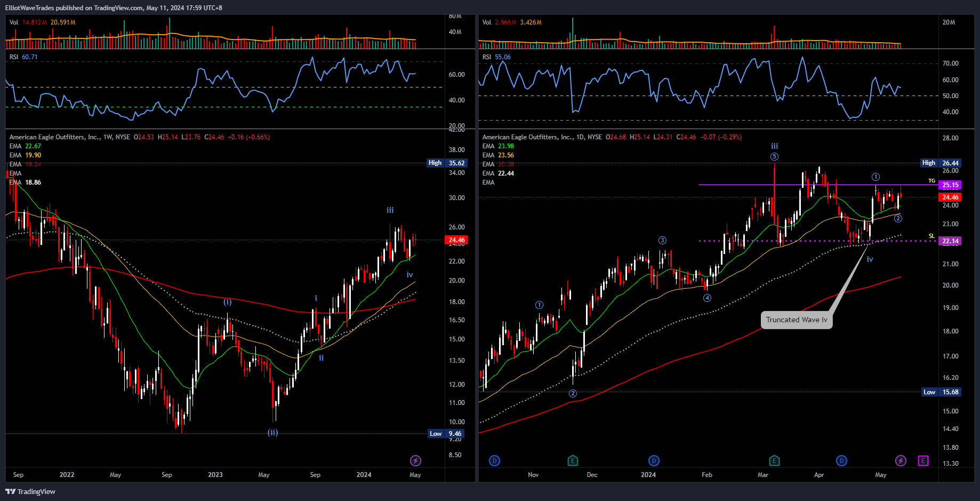Click the EMA 22.67 legend on the weekly chart

(25, 146)
